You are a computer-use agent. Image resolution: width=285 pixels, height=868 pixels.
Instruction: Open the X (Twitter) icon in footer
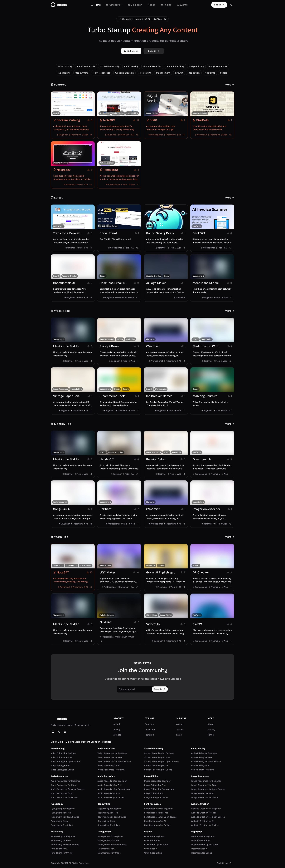pyautogui.click(x=59, y=732)
